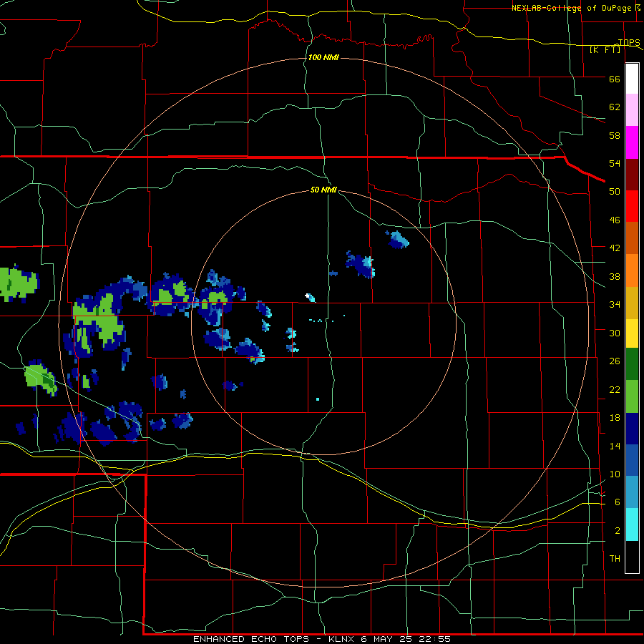Click the 50 NMI range ring label
Viewport: 644px width, 644px height.
pos(323,190)
